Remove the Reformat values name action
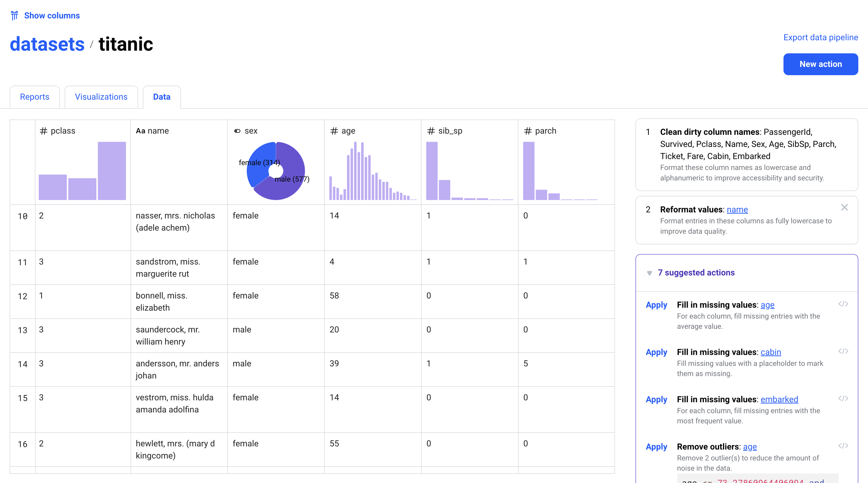This screenshot has width=868, height=483. pyautogui.click(x=844, y=208)
